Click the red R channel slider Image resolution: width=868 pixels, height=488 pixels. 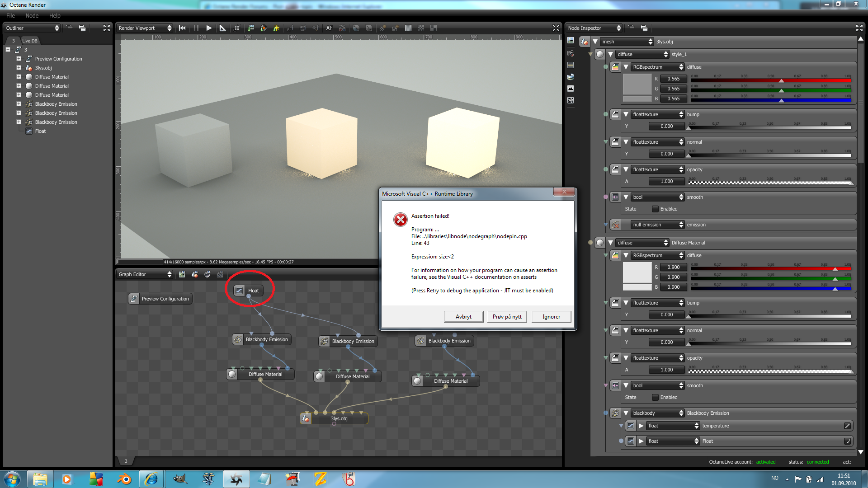click(770, 80)
